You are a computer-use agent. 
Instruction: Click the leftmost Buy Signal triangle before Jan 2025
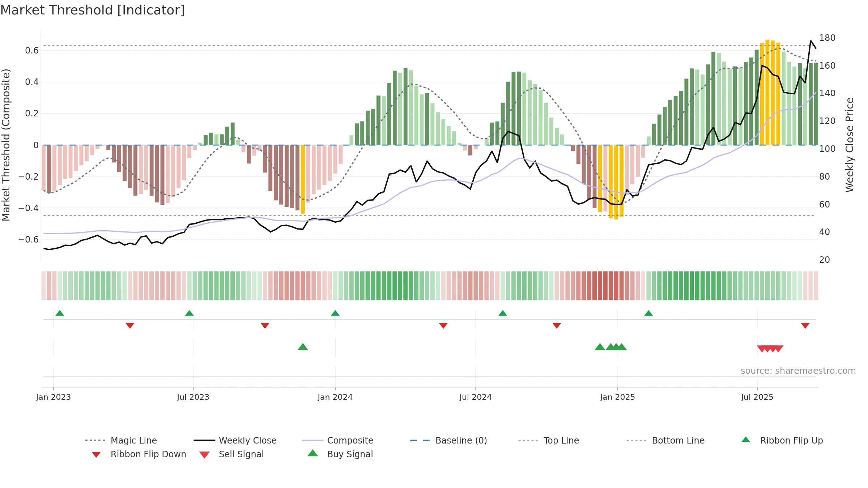coord(600,347)
